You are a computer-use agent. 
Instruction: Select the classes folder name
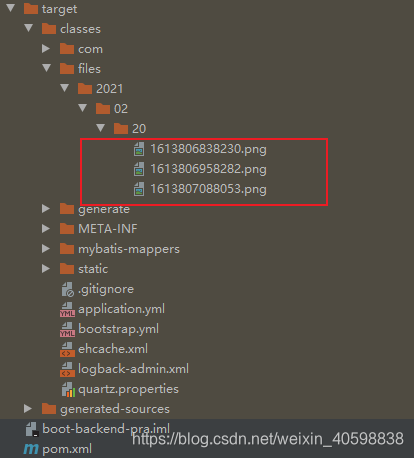(x=80, y=29)
